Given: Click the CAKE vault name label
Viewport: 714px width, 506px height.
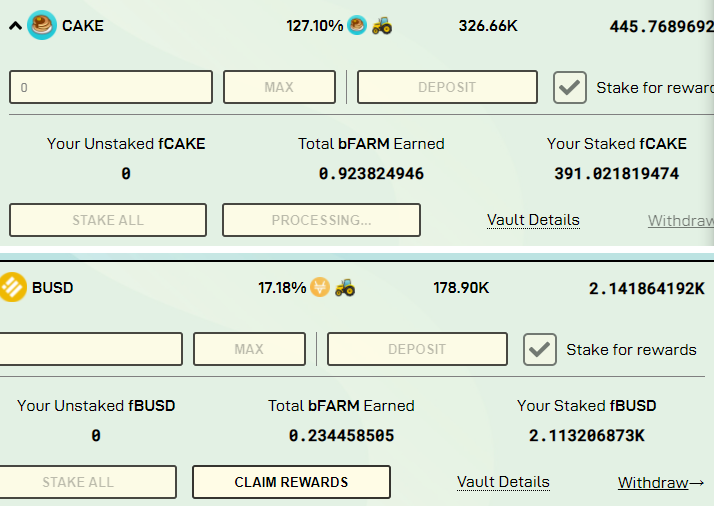Looking at the screenshot, I should point(83,26).
